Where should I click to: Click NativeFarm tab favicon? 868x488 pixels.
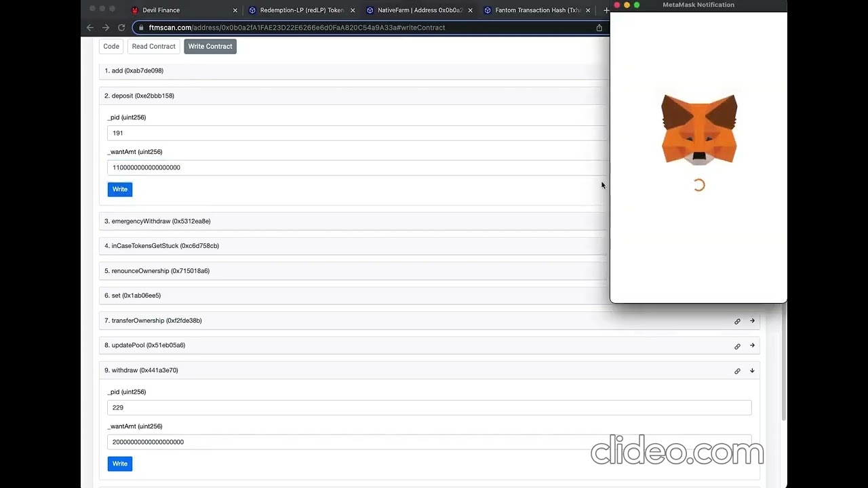click(370, 10)
